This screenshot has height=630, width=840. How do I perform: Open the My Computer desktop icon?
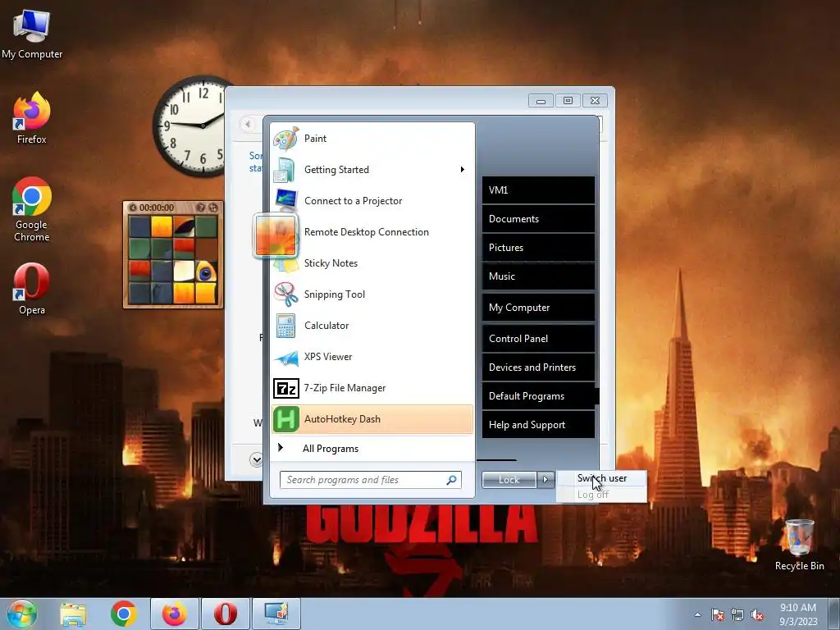[32, 34]
